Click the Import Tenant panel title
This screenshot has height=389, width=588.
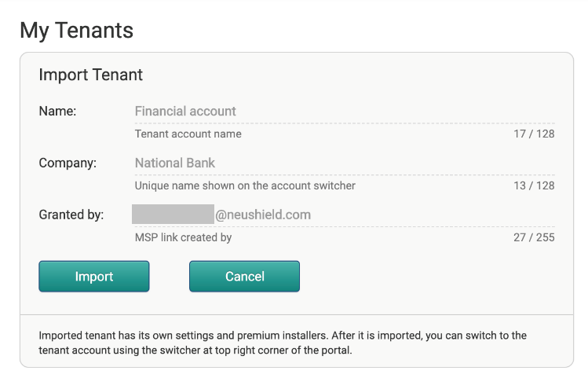pyautogui.click(x=91, y=75)
